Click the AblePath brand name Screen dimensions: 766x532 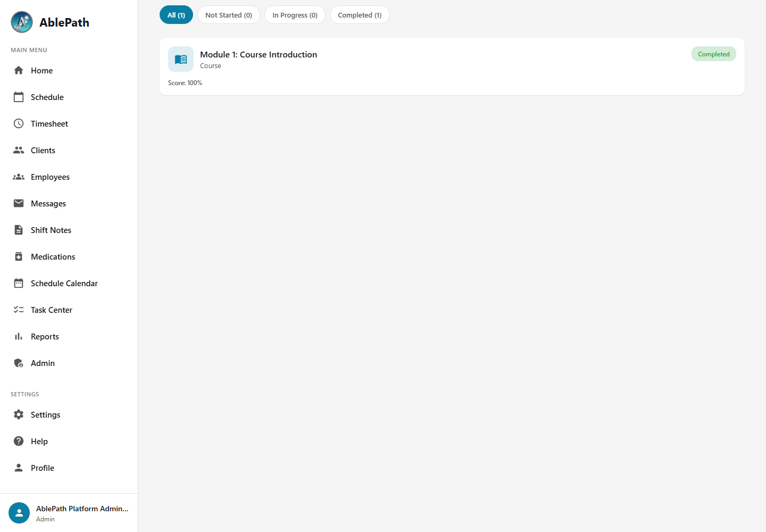point(64,22)
